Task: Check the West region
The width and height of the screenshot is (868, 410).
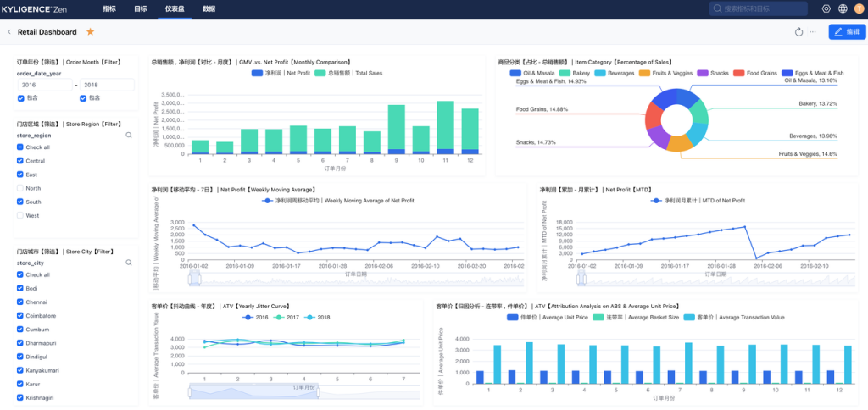Action: [20, 215]
